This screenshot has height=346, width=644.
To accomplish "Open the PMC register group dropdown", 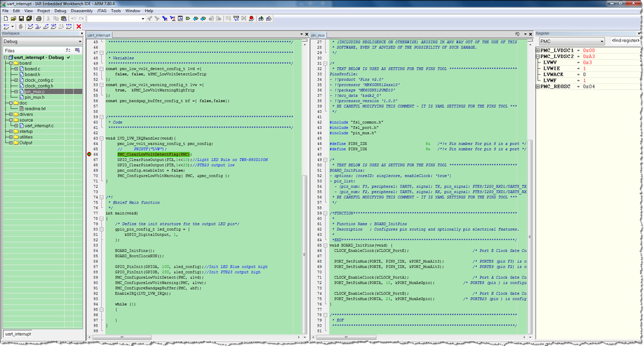I will pos(602,41).
